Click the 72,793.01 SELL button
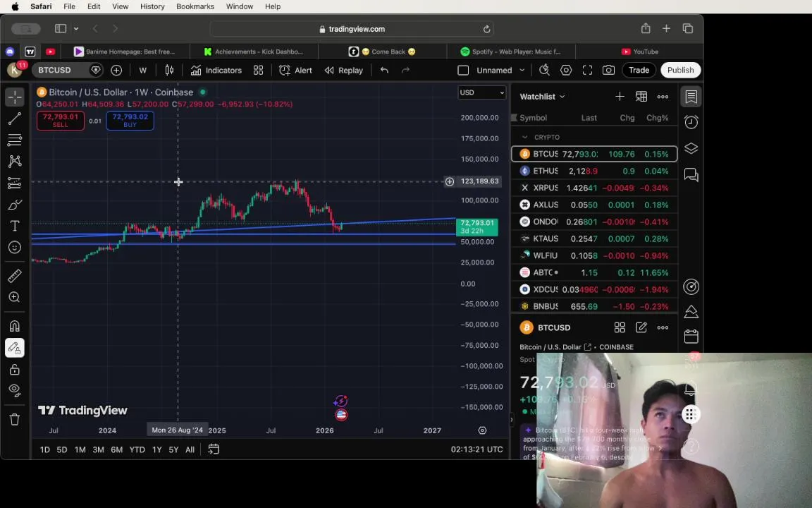The image size is (812, 508). (x=61, y=120)
